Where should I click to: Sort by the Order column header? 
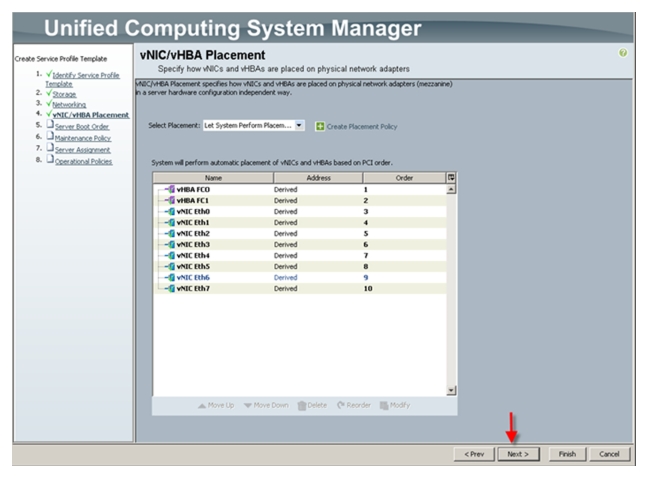pos(404,178)
